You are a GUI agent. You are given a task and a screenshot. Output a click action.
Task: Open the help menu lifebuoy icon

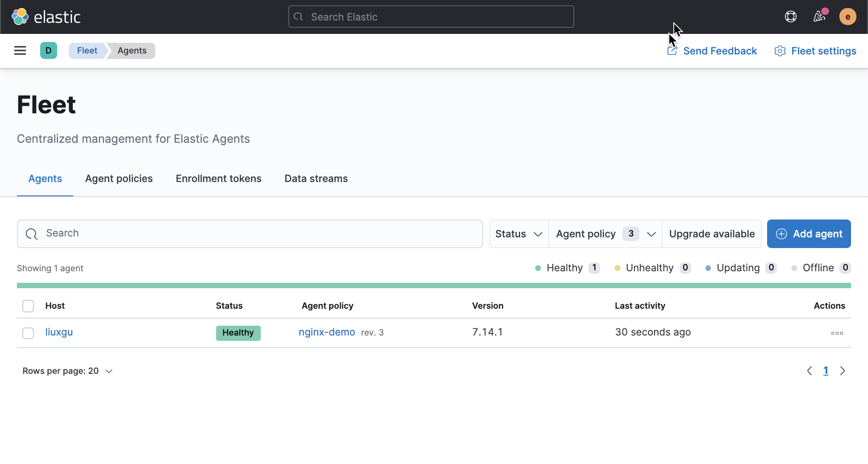pyautogui.click(x=790, y=17)
